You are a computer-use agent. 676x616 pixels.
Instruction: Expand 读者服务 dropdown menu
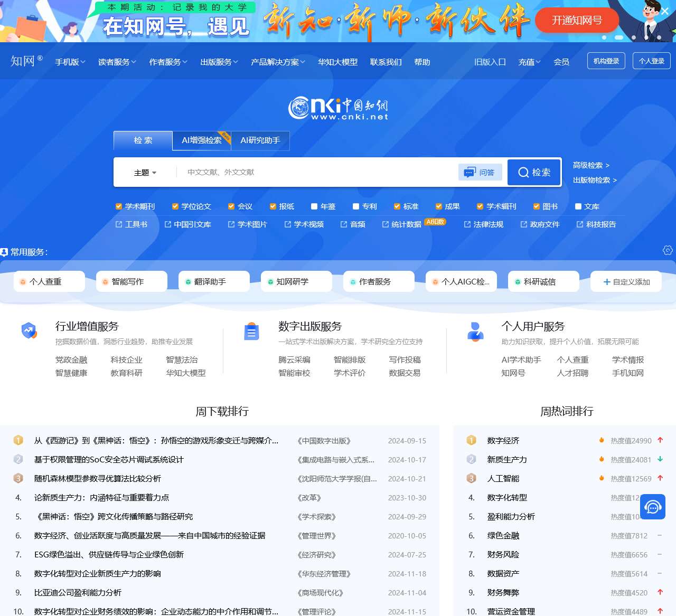click(x=117, y=62)
